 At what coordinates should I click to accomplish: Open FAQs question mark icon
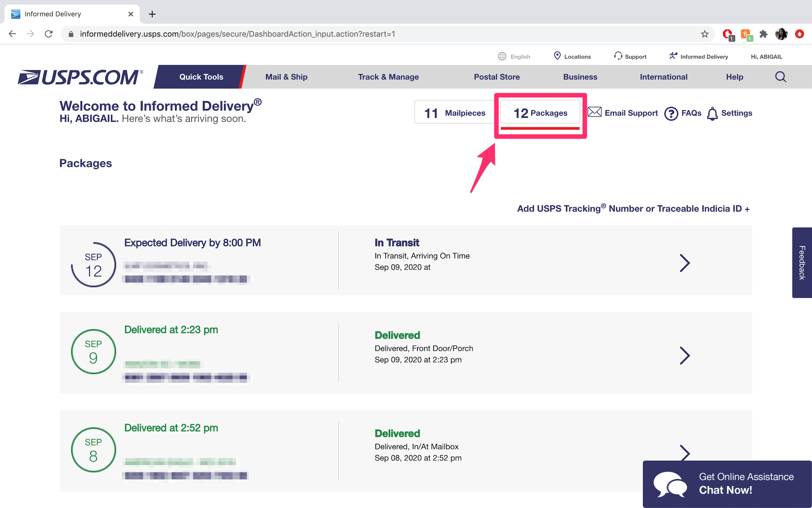click(671, 113)
